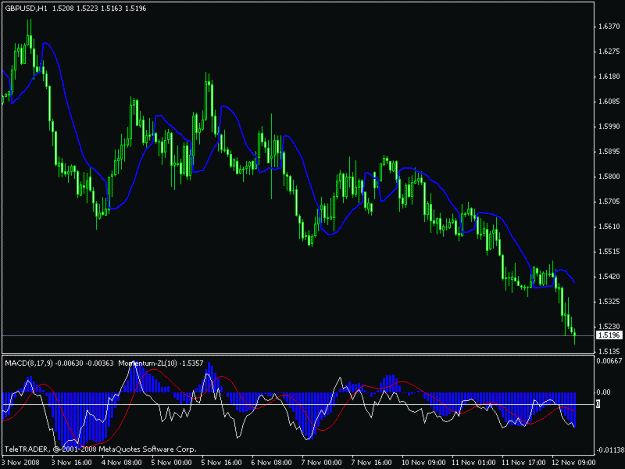
Task: Select the 1.5800 price axis label
Action: click(x=609, y=177)
